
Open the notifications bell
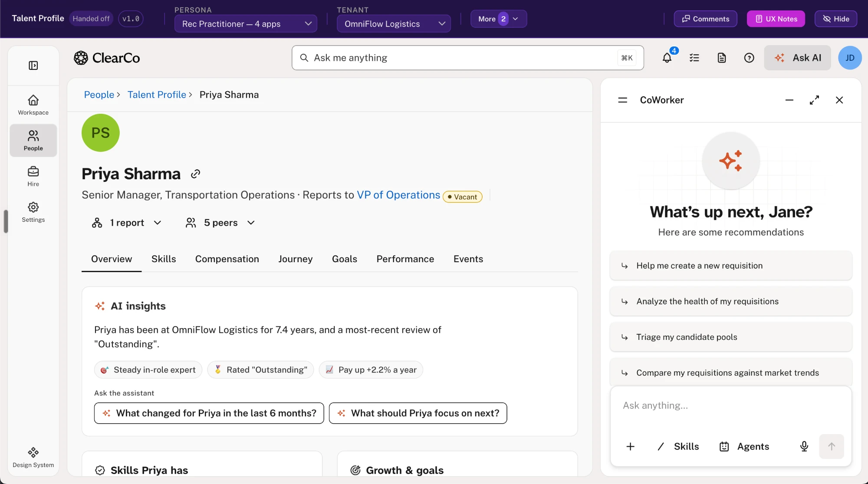tap(667, 58)
